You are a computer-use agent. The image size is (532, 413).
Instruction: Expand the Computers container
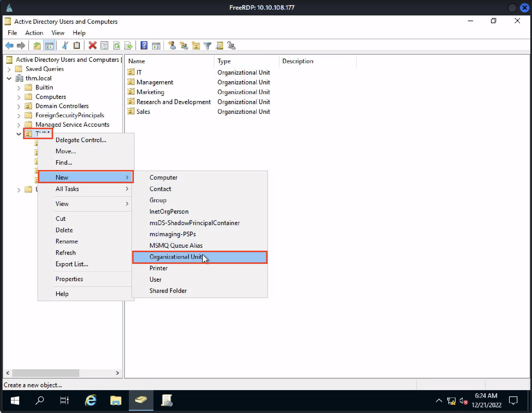point(19,97)
